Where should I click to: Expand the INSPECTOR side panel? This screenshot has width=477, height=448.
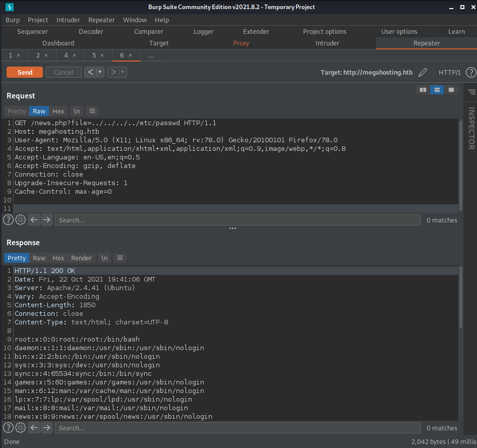click(471, 128)
